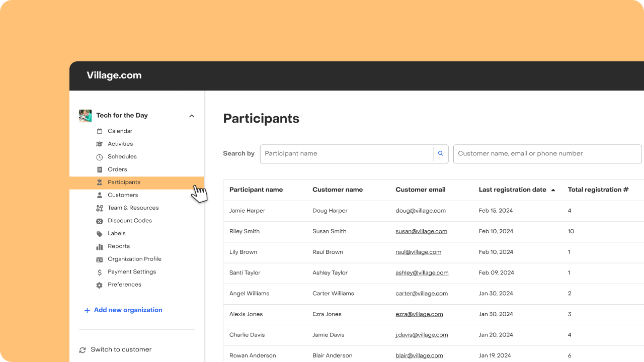Sort by Total registration # header
644x362 pixels.
[x=598, y=190]
